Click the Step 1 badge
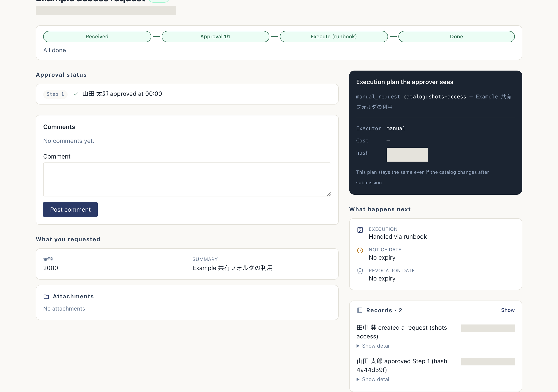558x392 pixels. [55, 94]
